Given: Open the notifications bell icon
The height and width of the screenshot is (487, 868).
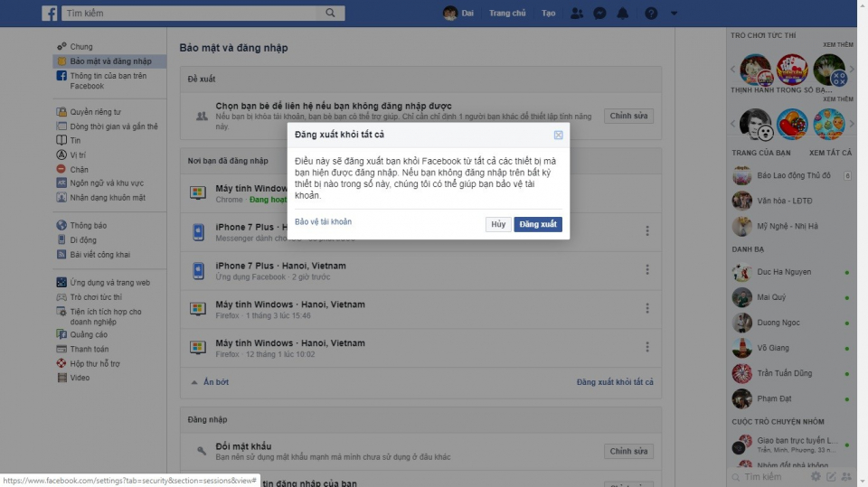Looking at the screenshot, I should pyautogui.click(x=622, y=14).
